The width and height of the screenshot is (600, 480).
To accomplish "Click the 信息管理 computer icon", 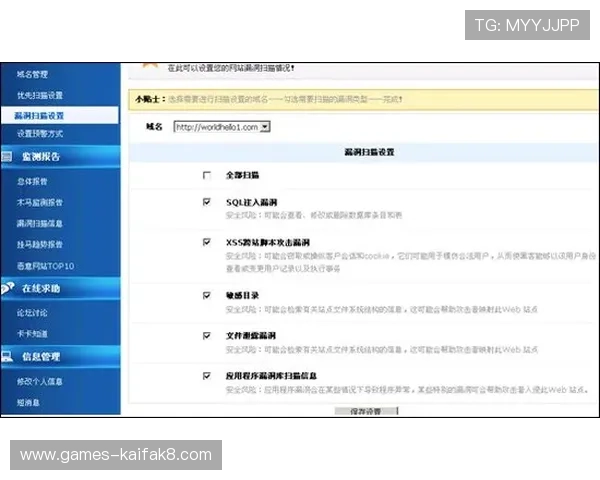I will tap(7, 356).
